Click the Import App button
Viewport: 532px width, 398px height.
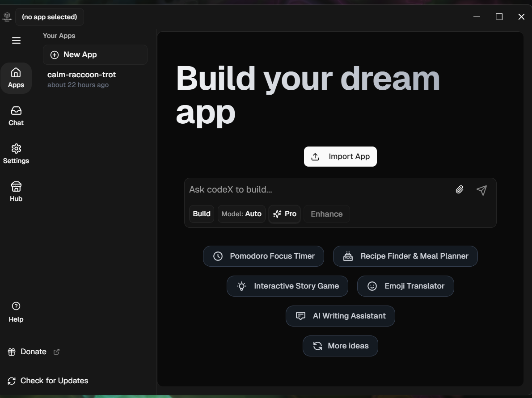point(340,157)
